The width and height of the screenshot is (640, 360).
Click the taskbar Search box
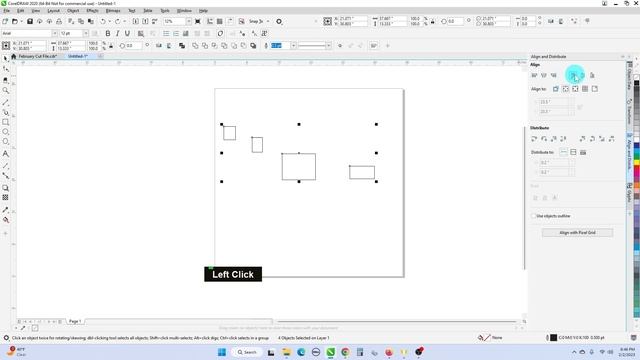click(247, 352)
